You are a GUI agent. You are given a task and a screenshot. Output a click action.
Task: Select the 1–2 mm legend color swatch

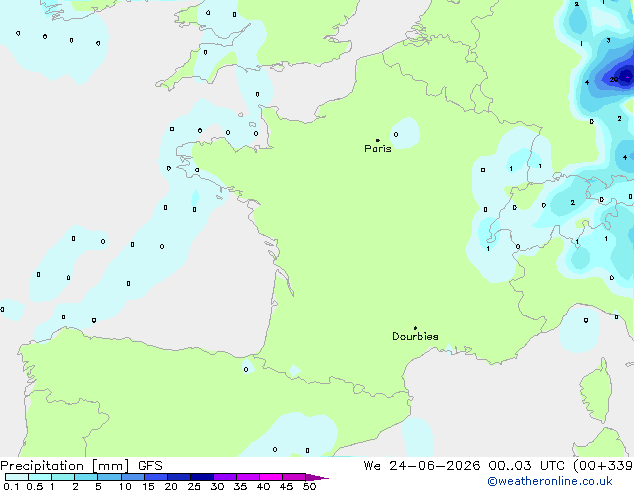[63, 477]
